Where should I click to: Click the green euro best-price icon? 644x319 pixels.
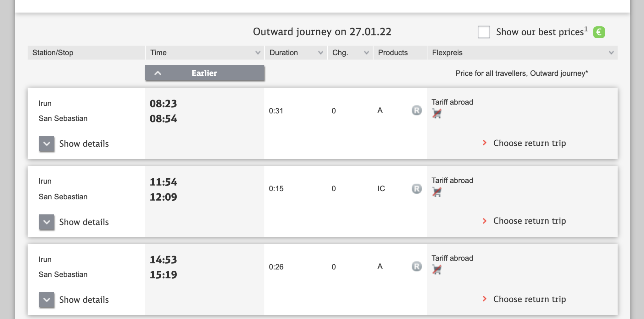[599, 32]
